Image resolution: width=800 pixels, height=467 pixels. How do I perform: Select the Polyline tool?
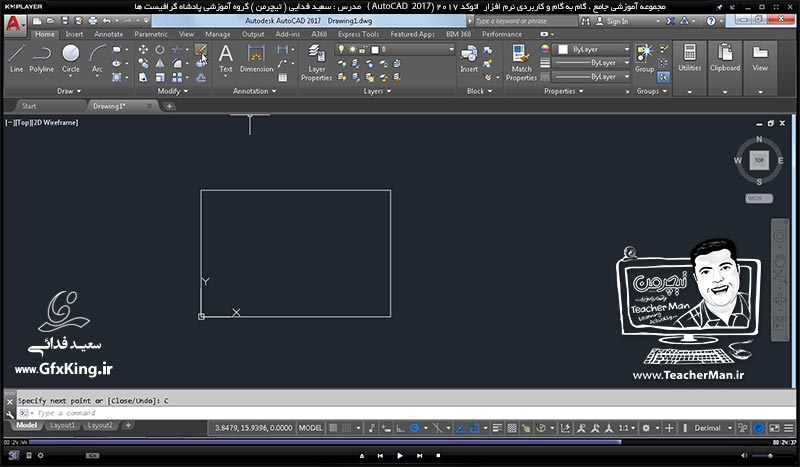click(41, 59)
